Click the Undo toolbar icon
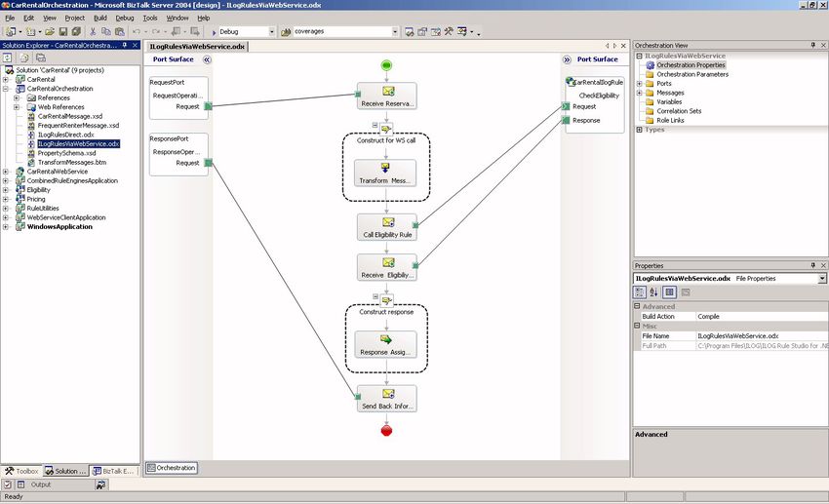 pos(137,32)
